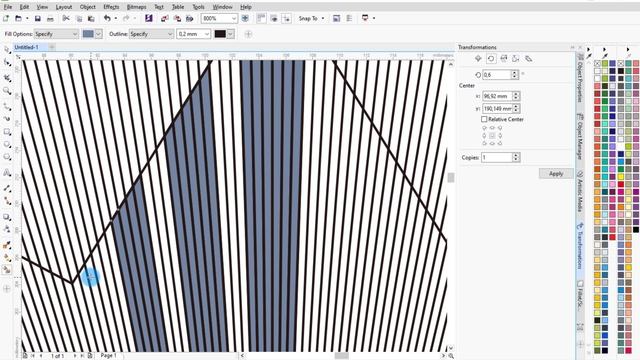The width and height of the screenshot is (640, 360).
Task: Select the Ellipse tool
Action: (x=7, y=144)
